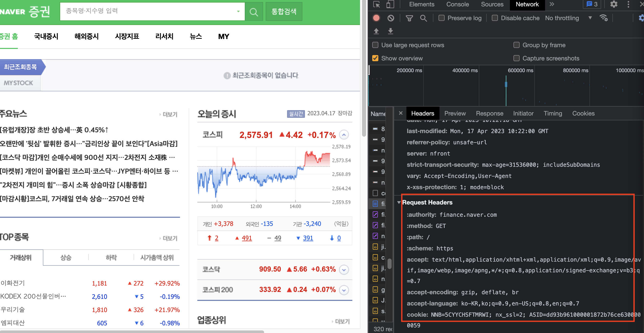Open network search magnifier in DevTools
This screenshot has width=644, height=333.
pyautogui.click(x=423, y=18)
